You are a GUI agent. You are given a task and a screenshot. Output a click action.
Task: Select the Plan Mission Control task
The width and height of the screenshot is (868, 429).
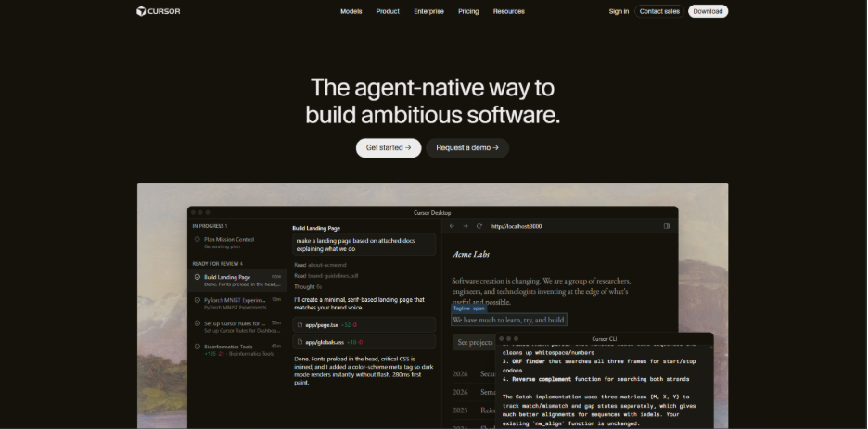[236, 243]
